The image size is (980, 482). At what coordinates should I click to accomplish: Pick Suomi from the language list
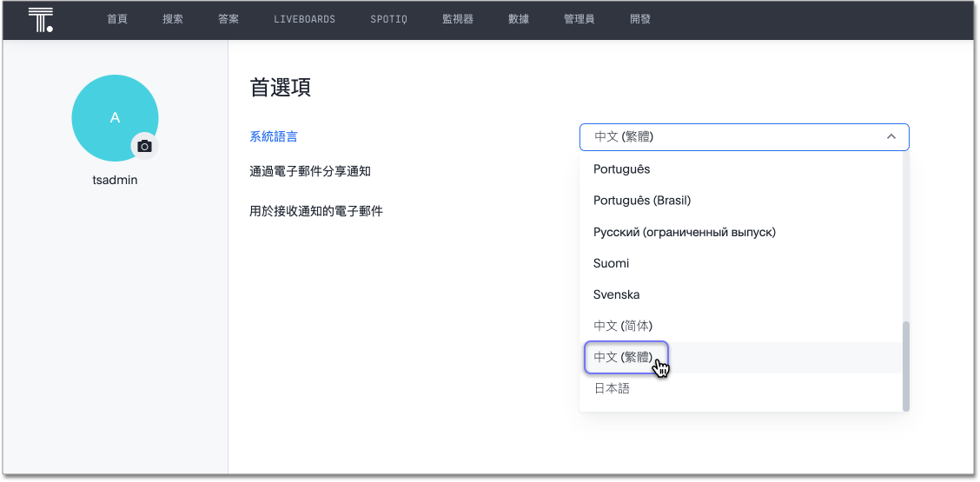611,263
